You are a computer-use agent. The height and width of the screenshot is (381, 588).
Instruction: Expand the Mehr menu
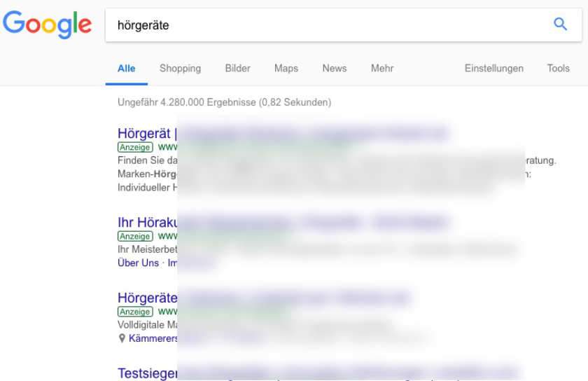pos(382,69)
